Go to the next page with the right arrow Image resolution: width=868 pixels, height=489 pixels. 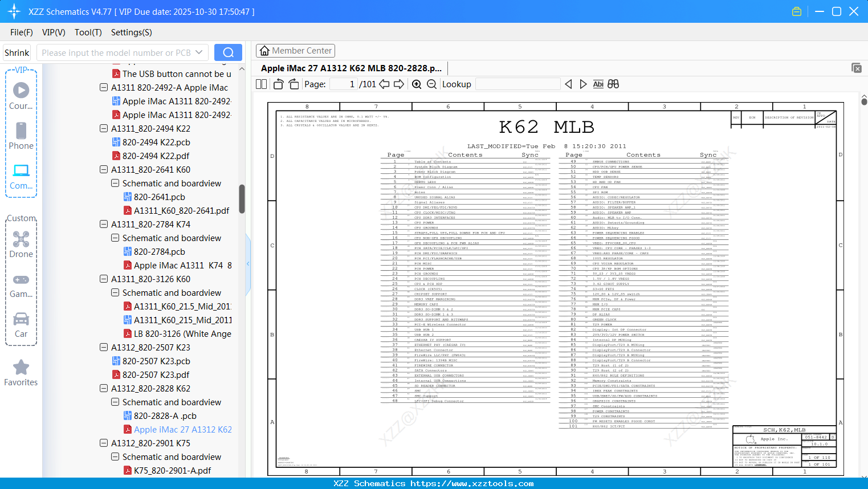coord(399,84)
